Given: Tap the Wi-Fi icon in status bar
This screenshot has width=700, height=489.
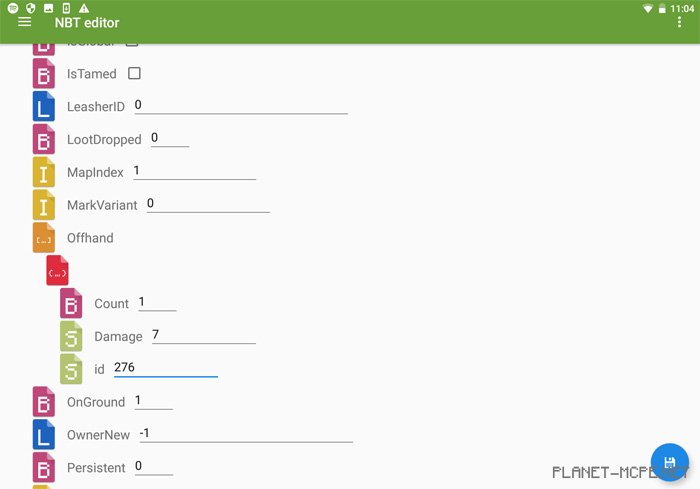Looking at the screenshot, I should point(648,7).
